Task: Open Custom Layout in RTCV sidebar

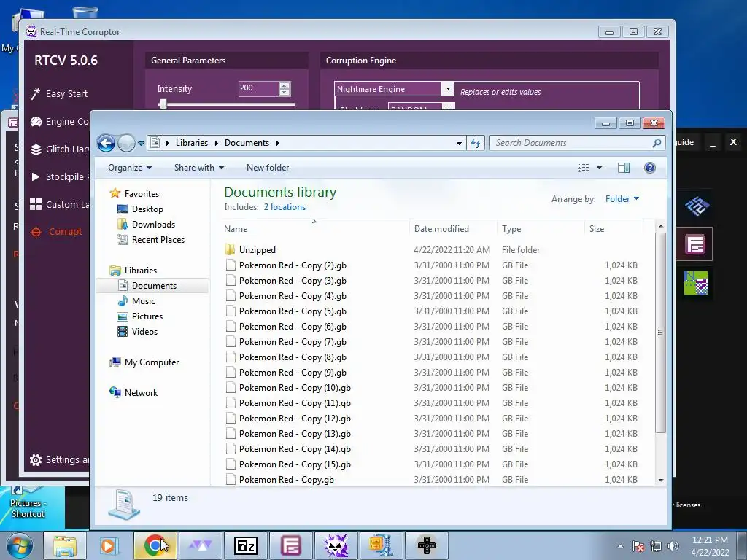Action: coord(60,204)
